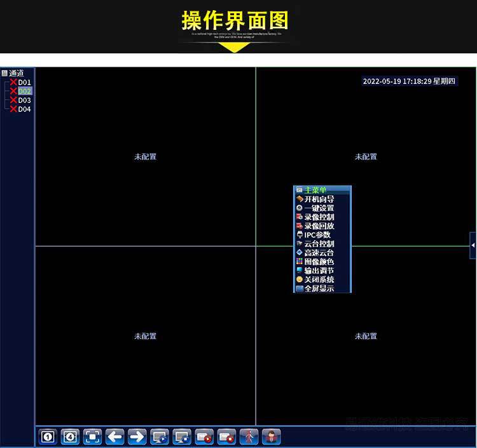Open the walking figure motion detection icon
The height and width of the screenshot is (448, 477).
click(249, 437)
